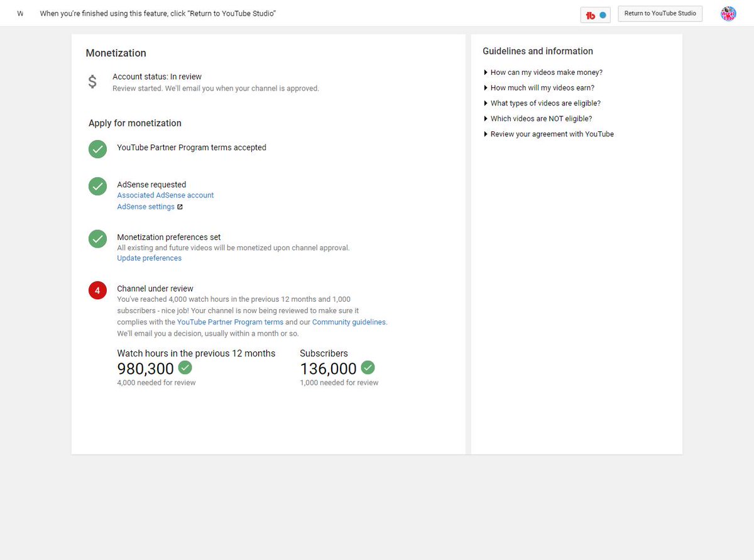Screen dimensions: 754x560
Task: Click the 'Apply for monetization' heading
Action: pos(135,123)
